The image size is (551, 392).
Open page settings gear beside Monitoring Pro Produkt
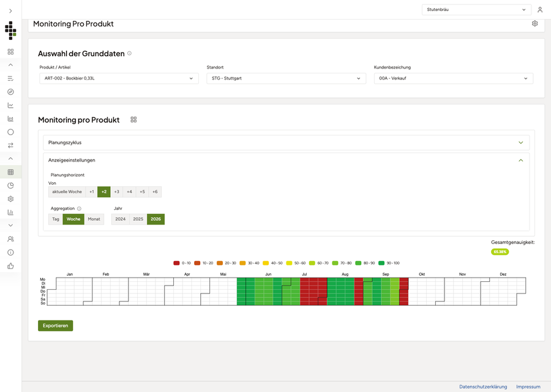(x=534, y=23)
